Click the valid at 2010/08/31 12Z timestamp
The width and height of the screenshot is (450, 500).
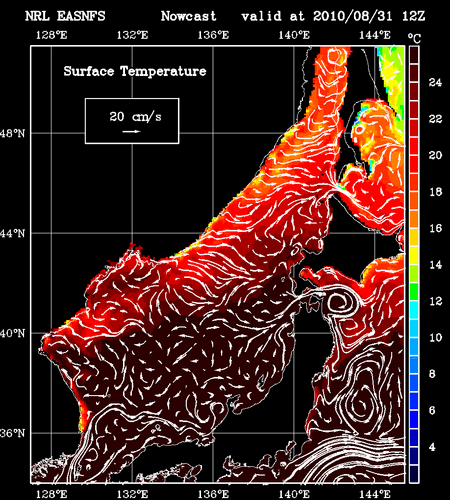[333, 16]
